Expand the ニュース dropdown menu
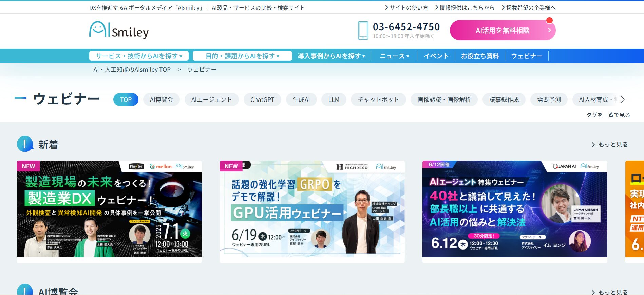Image resolution: width=644 pixels, height=295 pixels. 394,56
